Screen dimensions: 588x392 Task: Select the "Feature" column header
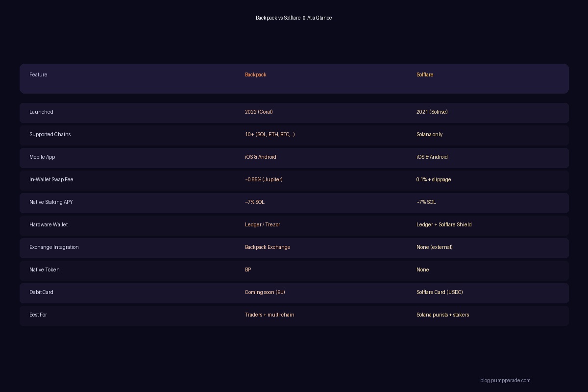[38, 74]
